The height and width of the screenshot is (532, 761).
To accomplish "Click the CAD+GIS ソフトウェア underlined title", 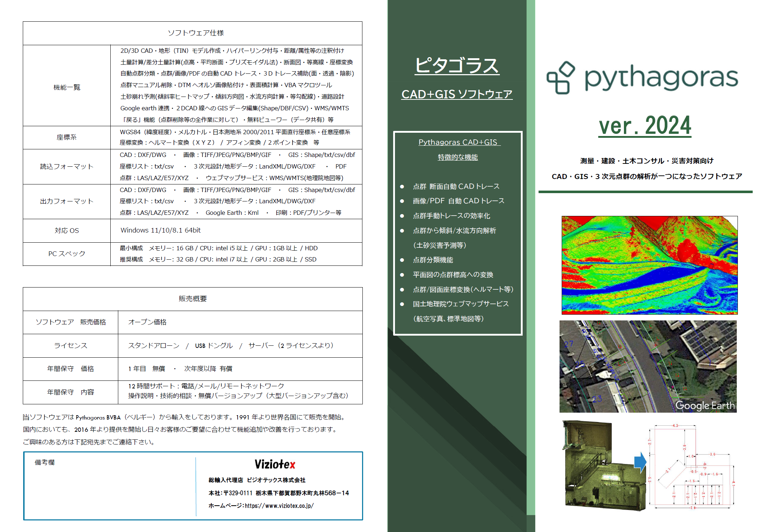I will (x=457, y=94).
